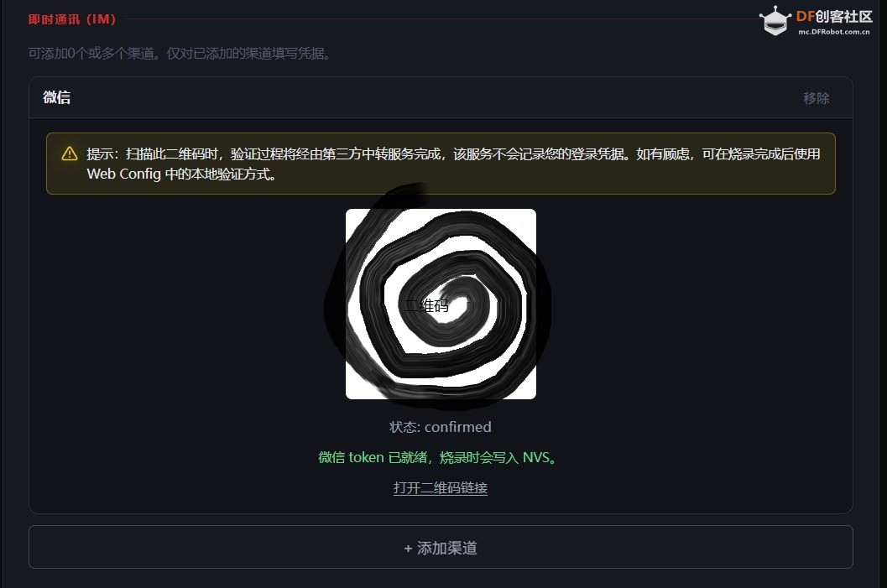
Task: Click the dark panel below 添加渠道
Action: point(440,581)
